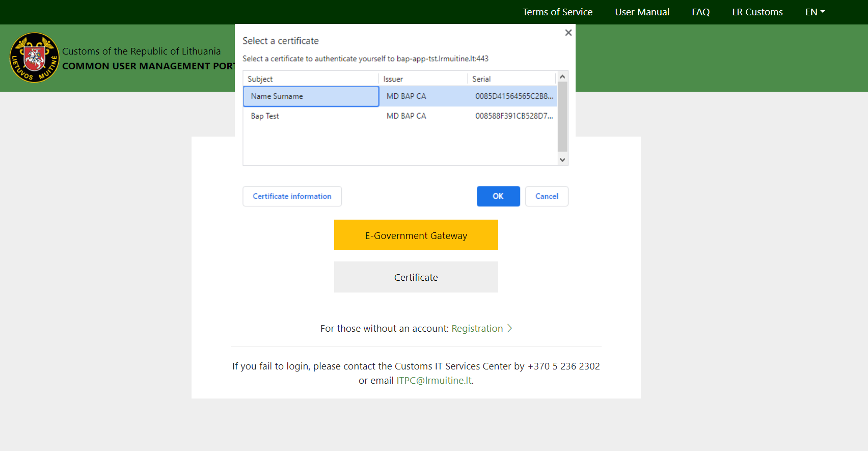Click the Serial column header
The height and width of the screenshot is (451, 868).
(x=512, y=79)
